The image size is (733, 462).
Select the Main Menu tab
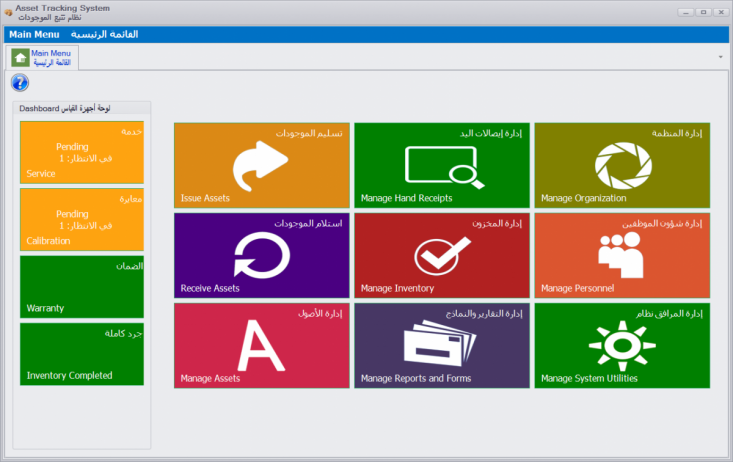(50, 57)
